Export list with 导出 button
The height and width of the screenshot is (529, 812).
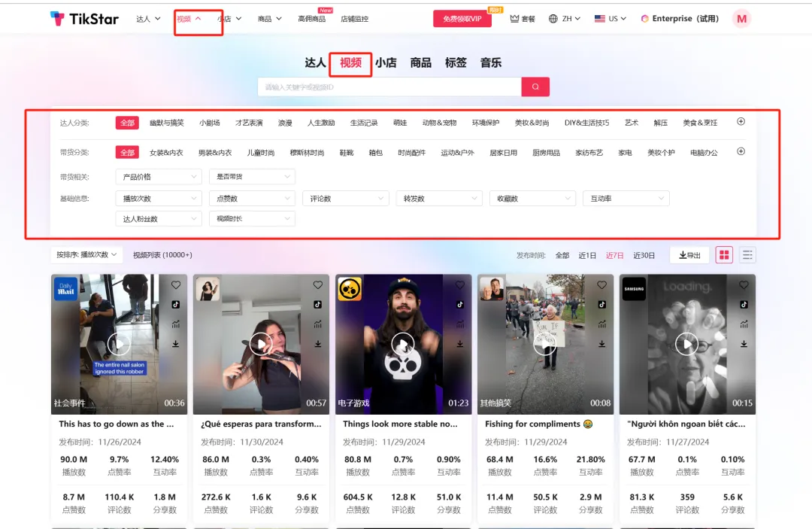pos(689,255)
